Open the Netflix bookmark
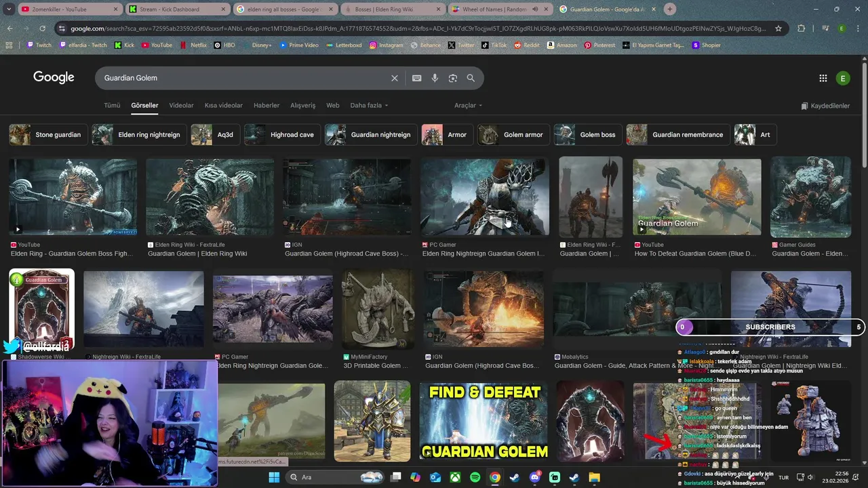This screenshot has height=488, width=868. click(193, 45)
